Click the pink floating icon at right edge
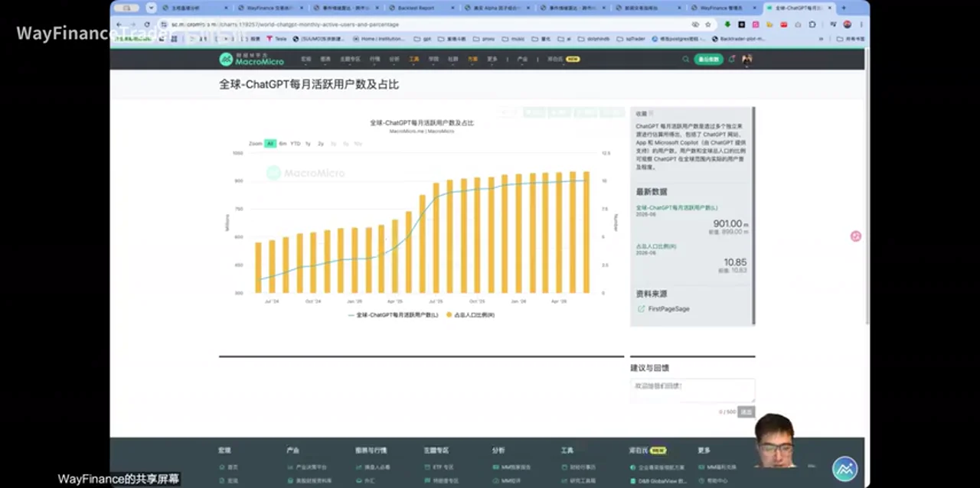This screenshot has width=980, height=488. [x=855, y=236]
